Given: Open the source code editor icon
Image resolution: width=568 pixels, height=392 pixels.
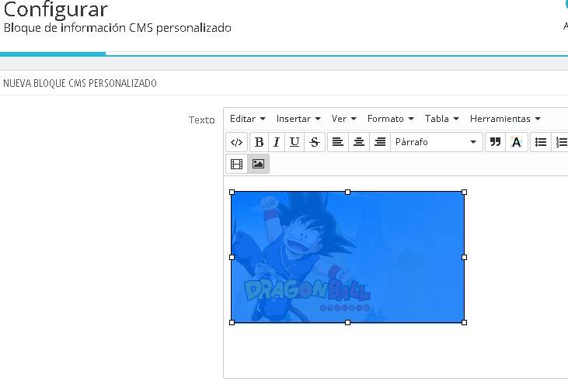Looking at the screenshot, I should click(236, 142).
